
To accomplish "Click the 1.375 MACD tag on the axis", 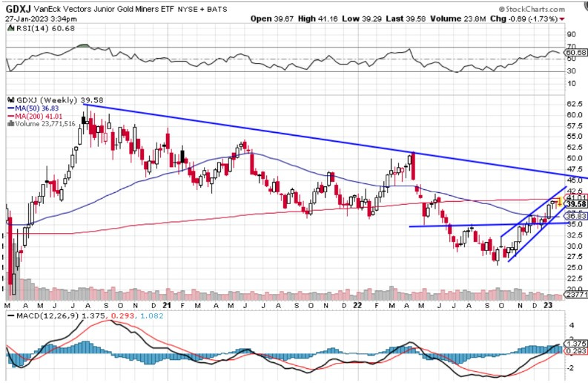I will [577, 344].
